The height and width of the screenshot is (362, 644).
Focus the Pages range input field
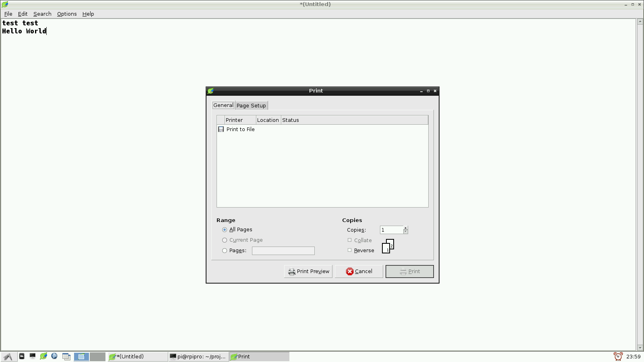283,250
